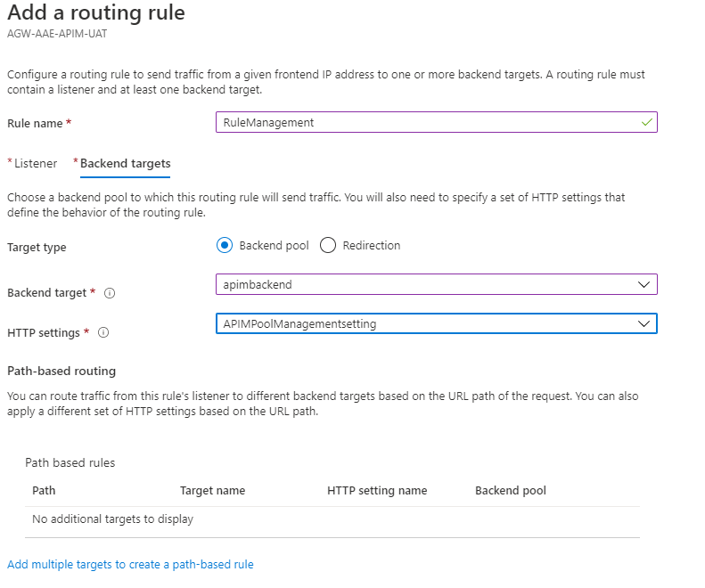This screenshot has height=588, width=705.
Task: Switch to the Listener tab
Action: tap(36, 163)
